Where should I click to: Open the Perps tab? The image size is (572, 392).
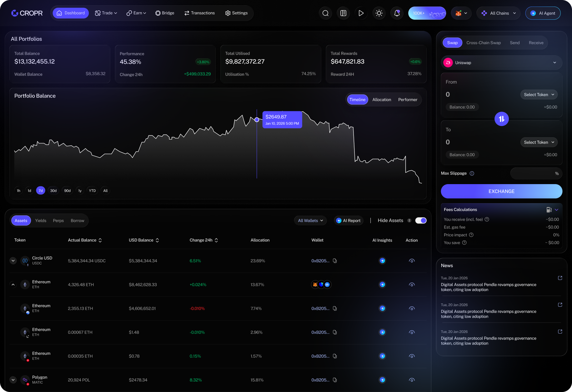click(58, 221)
